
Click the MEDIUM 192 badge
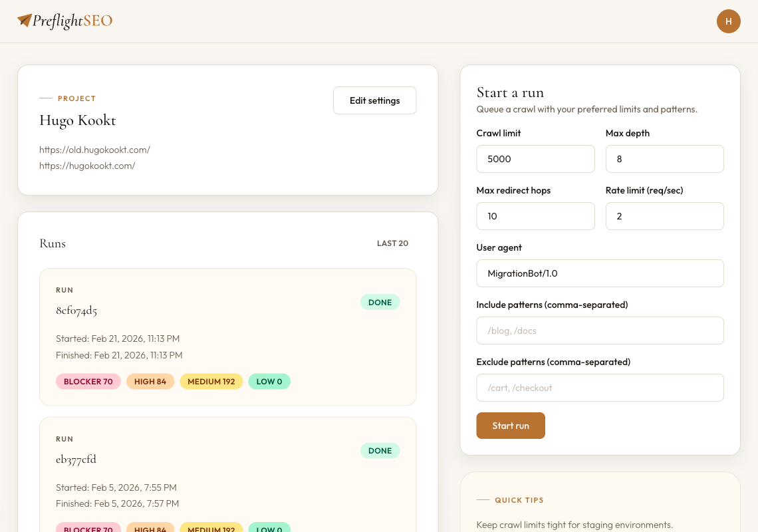tap(211, 381)
